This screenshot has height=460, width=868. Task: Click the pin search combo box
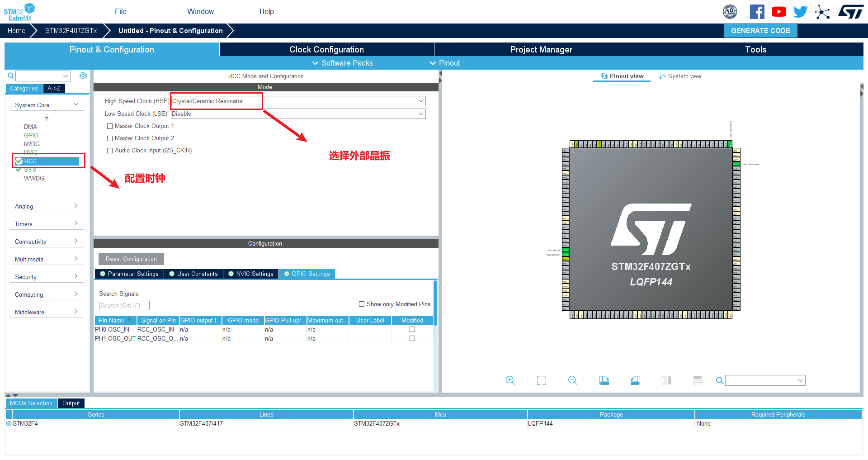[765, 380]
